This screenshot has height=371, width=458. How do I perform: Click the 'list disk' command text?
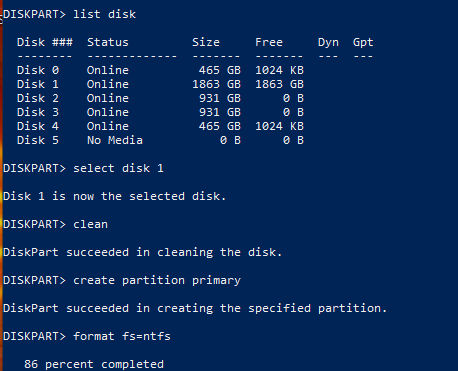tap(104, 14)
